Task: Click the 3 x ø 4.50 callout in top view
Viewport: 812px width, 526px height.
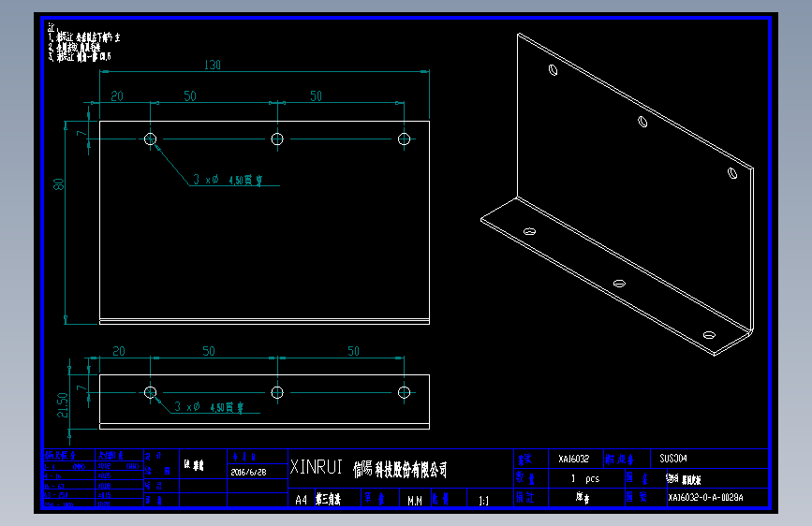Action: click(228, 180)
